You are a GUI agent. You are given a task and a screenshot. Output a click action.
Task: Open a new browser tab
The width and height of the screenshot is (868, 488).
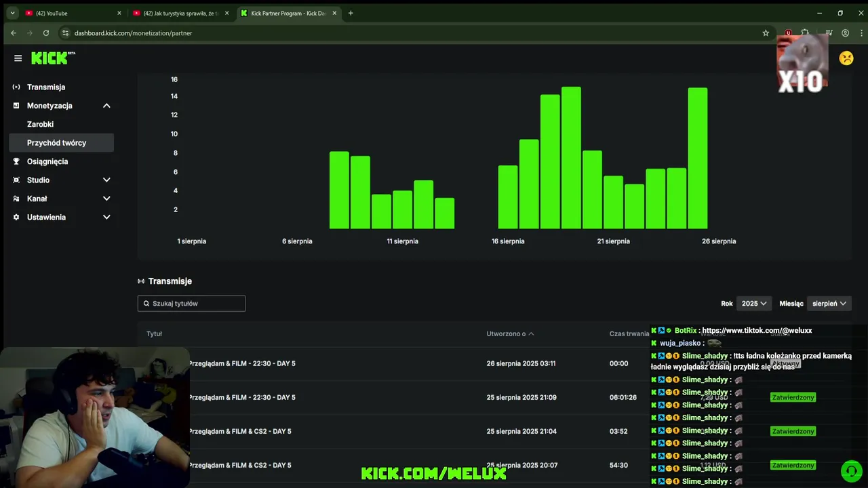[x=351, y=13]
